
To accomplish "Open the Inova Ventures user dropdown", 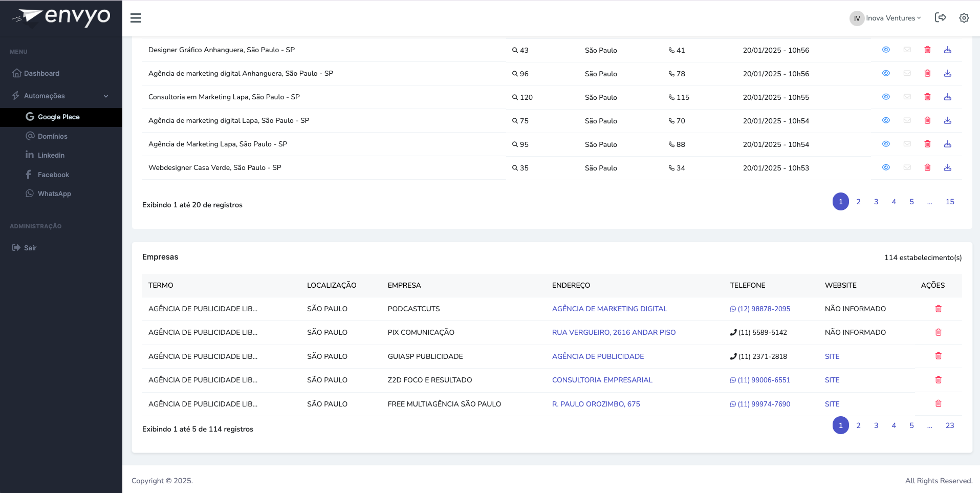I will tap(885, 18).
